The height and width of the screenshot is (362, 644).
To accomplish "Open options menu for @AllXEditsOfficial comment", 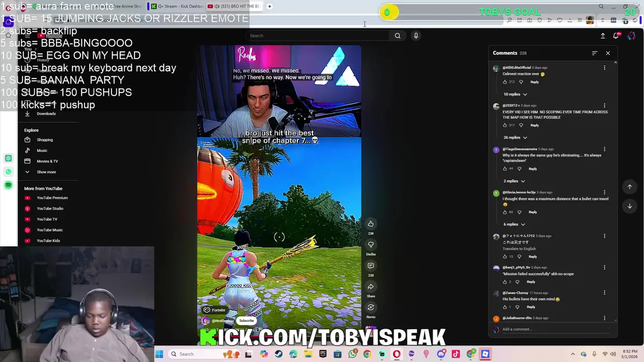I will coord(605,68).
